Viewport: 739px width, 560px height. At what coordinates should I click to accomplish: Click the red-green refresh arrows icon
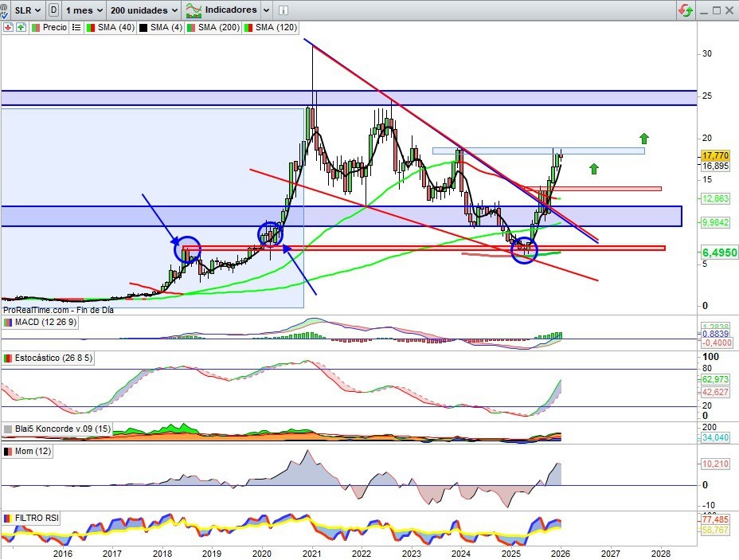pyautogui.click(x=685, y=10)
